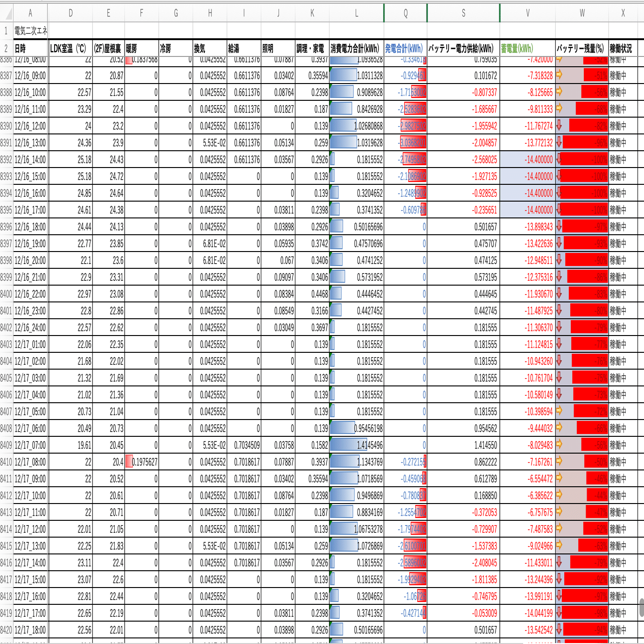Select column Q header

click(406, 13)
